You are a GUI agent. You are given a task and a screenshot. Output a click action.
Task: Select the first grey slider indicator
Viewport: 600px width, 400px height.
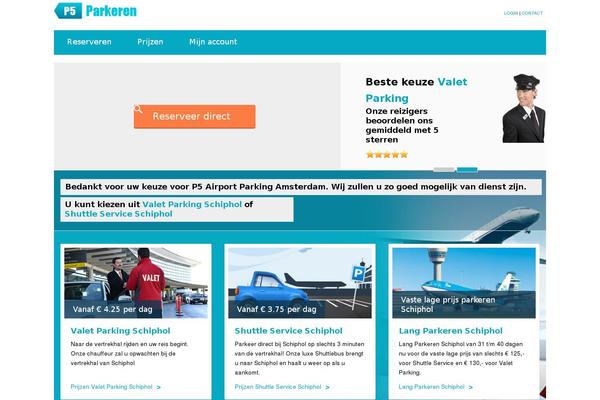[x=443, y=170]
